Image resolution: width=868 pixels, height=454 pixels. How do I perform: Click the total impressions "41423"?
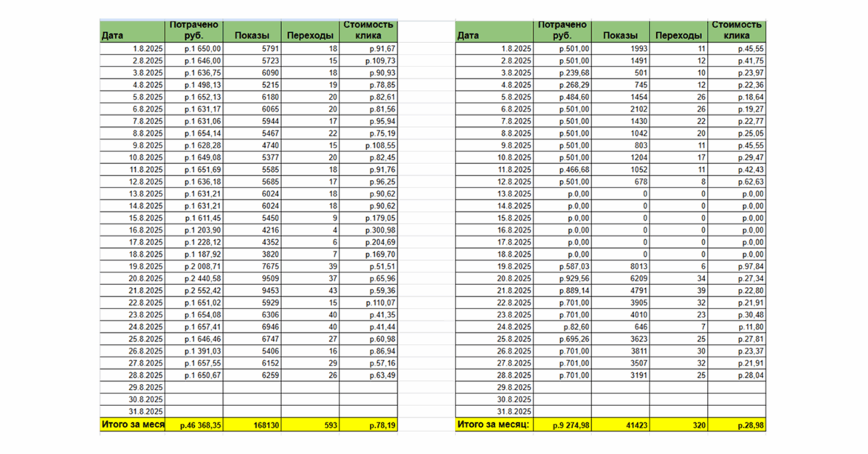tap(620, 425)
